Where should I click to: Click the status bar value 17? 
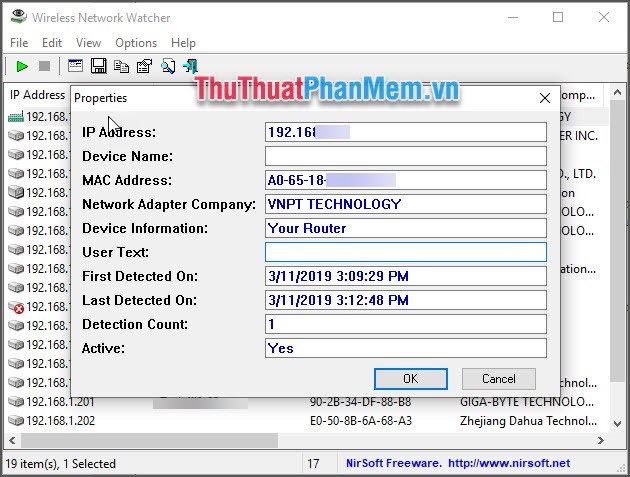[313, 463]
